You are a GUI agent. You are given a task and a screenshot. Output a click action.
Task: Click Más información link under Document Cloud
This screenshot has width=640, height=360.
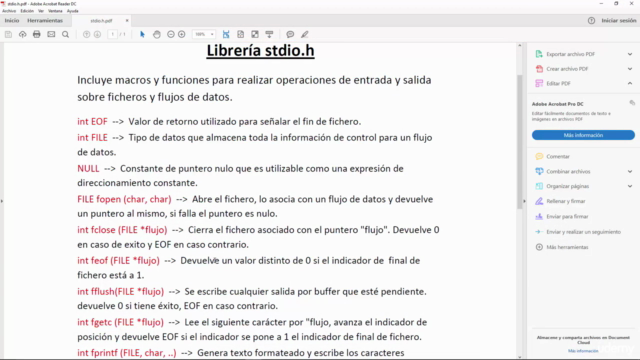coord(583,351)
